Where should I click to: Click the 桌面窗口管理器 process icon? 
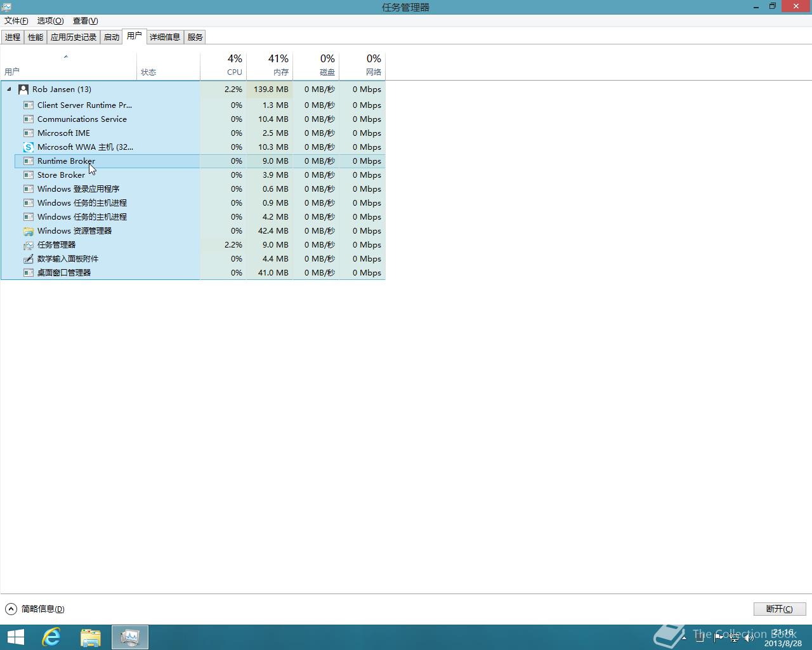29,273
